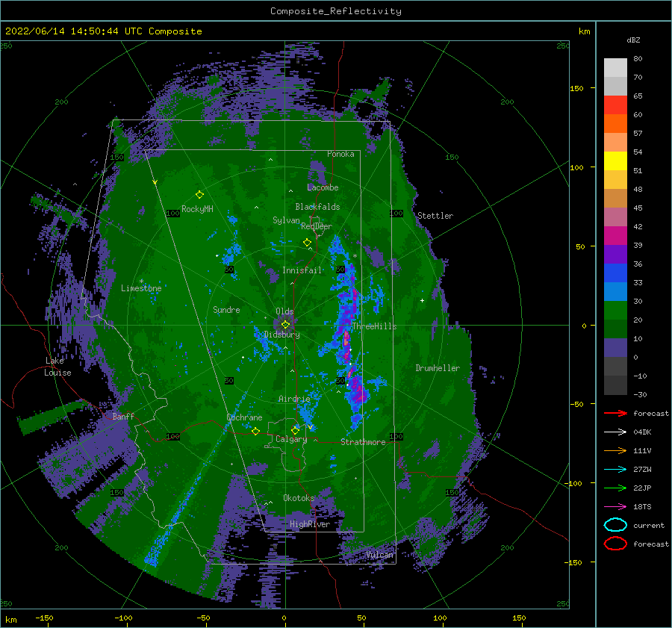Screen dimensions: 672x628
Task: Click the Lacombe city label
Action: 323,187
